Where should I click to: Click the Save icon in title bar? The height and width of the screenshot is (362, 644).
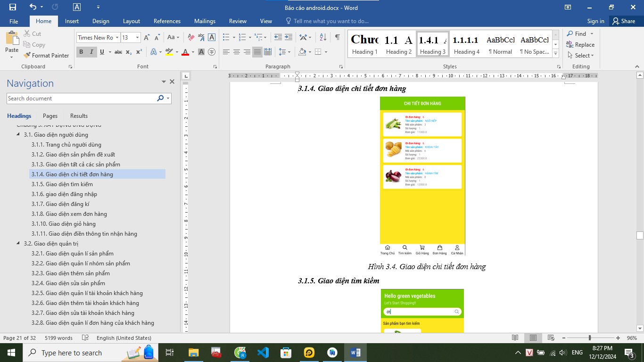coord(13,7)
